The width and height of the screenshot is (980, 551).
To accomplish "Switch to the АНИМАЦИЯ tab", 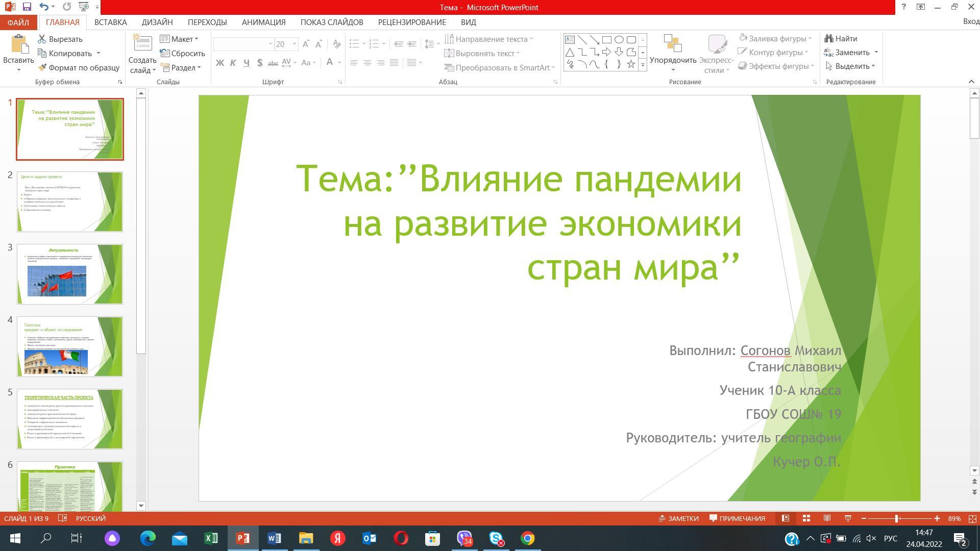I will coord(263,22).
